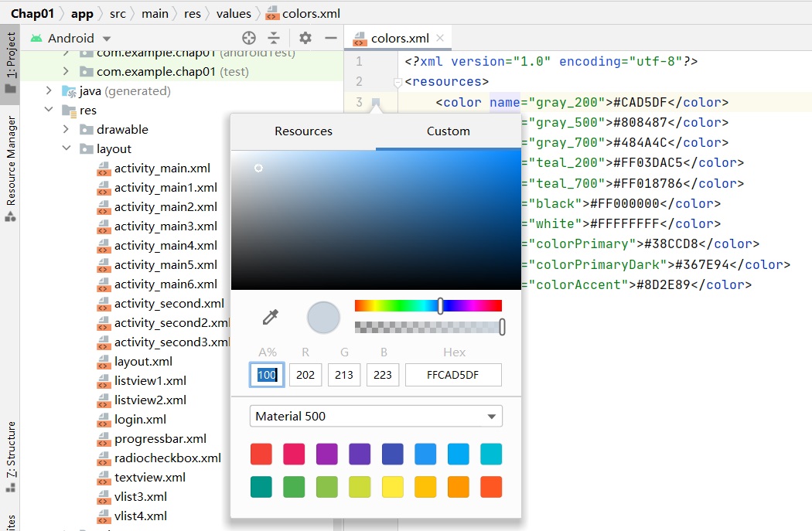Open the Android project view dropdown

(107, 39)
